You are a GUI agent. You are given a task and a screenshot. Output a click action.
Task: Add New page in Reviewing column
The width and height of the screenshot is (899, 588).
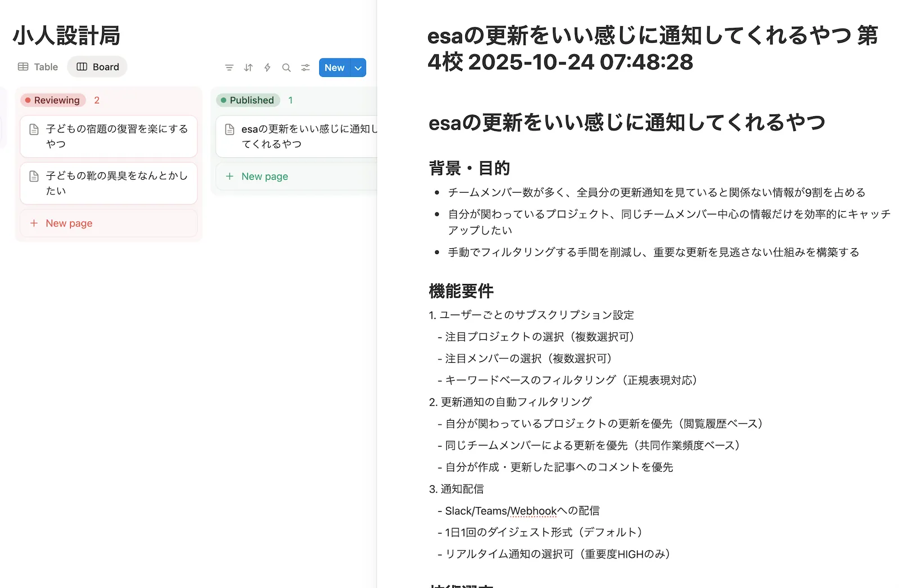(x=69, y=223)
